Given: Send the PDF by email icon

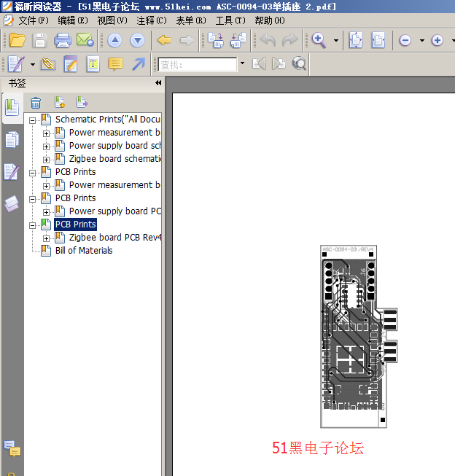Looking at the screenshot, I should point(85,40).
